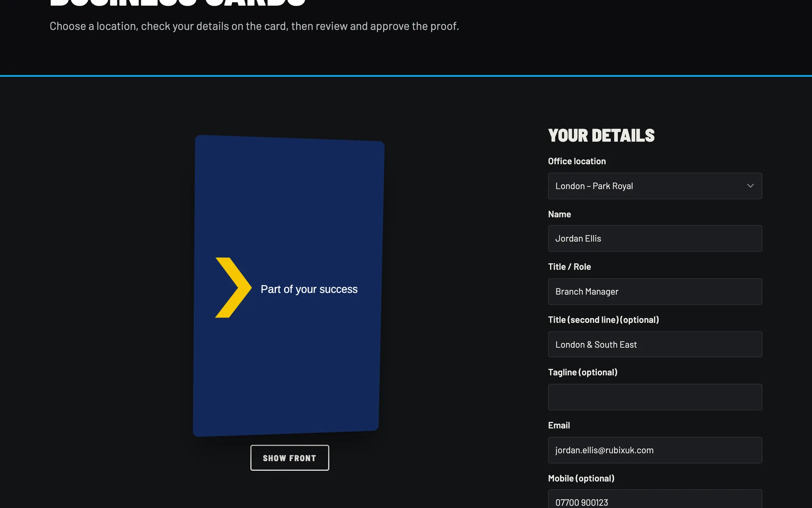This screenshot has width=812, height=508.
Task: Click the Title (second line) (optional) label
Action: pyautogui.click(x=603, y=320)
